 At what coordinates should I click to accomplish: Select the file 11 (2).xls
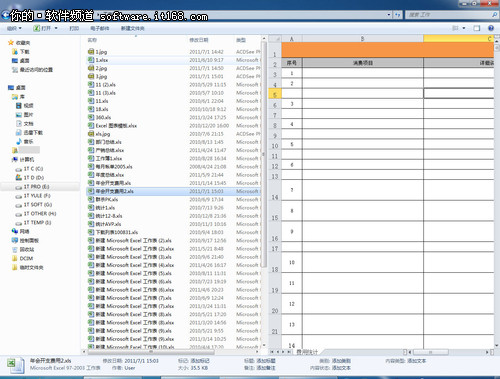pos(102,85)
